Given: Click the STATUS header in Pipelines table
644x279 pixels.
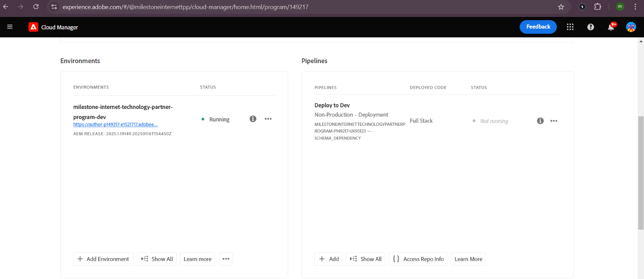Looking at the screenshot, I should pos(479,88).
